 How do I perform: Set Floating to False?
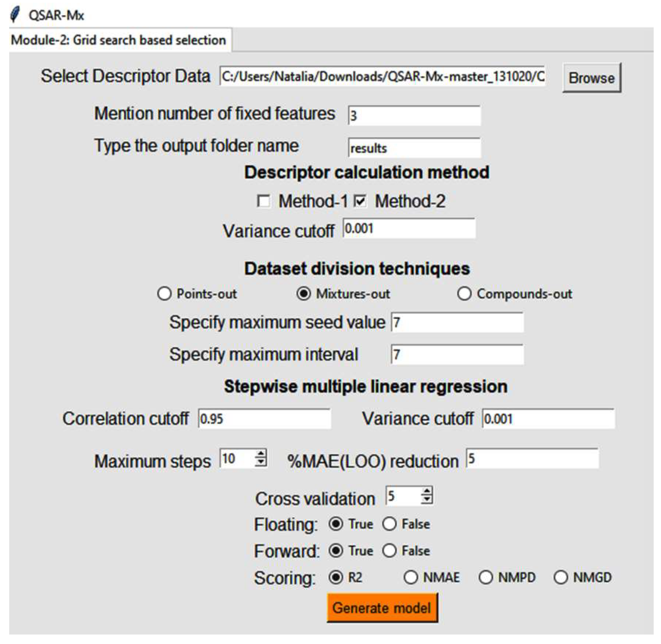click(390, 524)
